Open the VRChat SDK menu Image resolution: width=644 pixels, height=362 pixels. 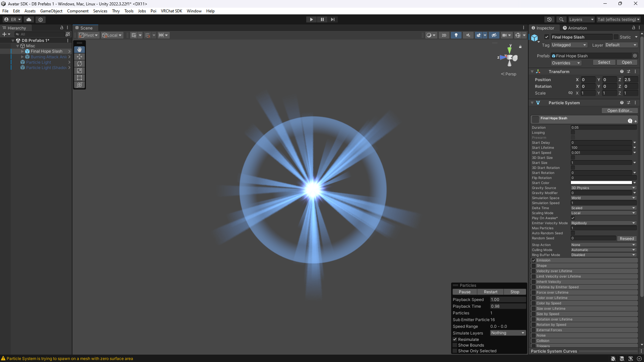[171, 11]
